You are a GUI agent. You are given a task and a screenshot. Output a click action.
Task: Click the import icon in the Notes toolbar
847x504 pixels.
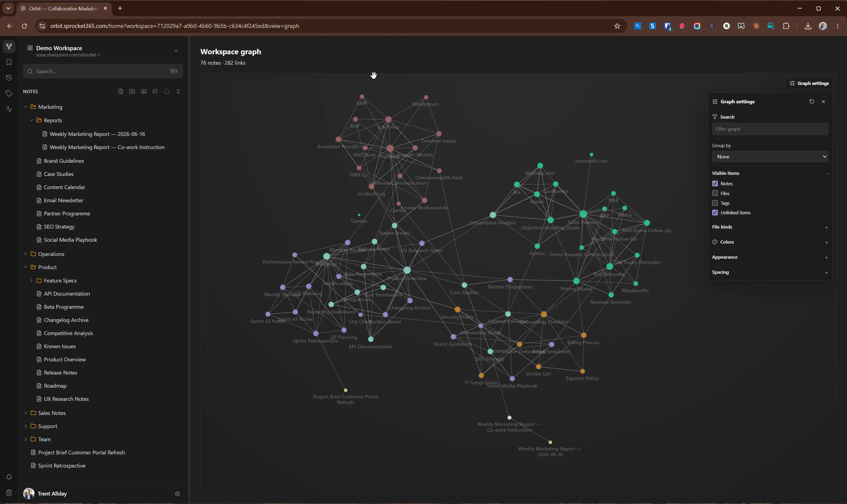(144, 91)
